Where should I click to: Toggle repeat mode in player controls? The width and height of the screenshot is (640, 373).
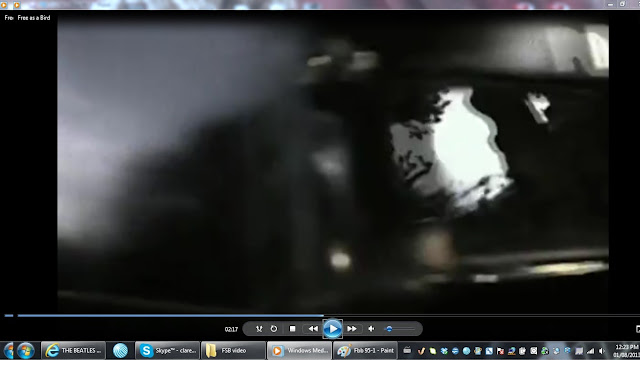click(274, 329)
